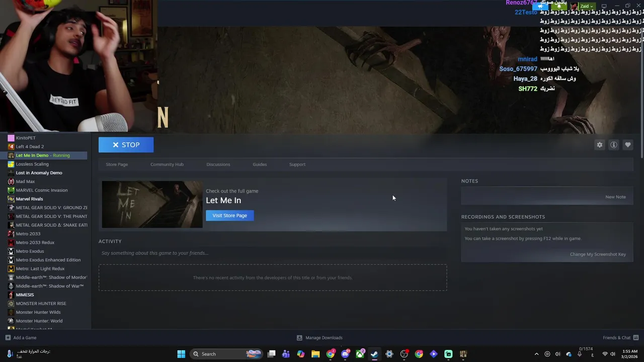The height and width of the screenshot is (362, 644).
Task: Open File Explorer from the taskbar
Action: pos(315,354)
